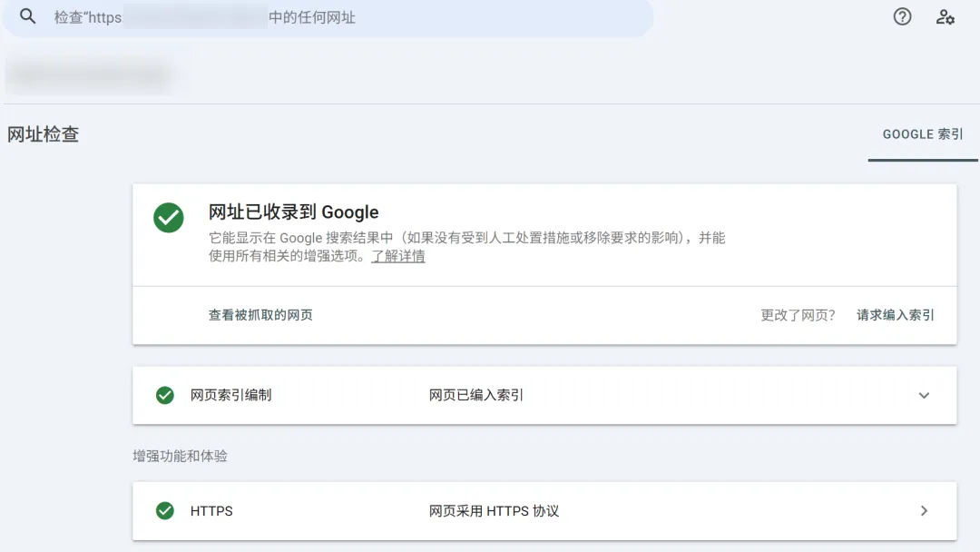This screenshot has width=980, height=552.
Task: Click the 网址检查 page heading
Action: point(44,134)
